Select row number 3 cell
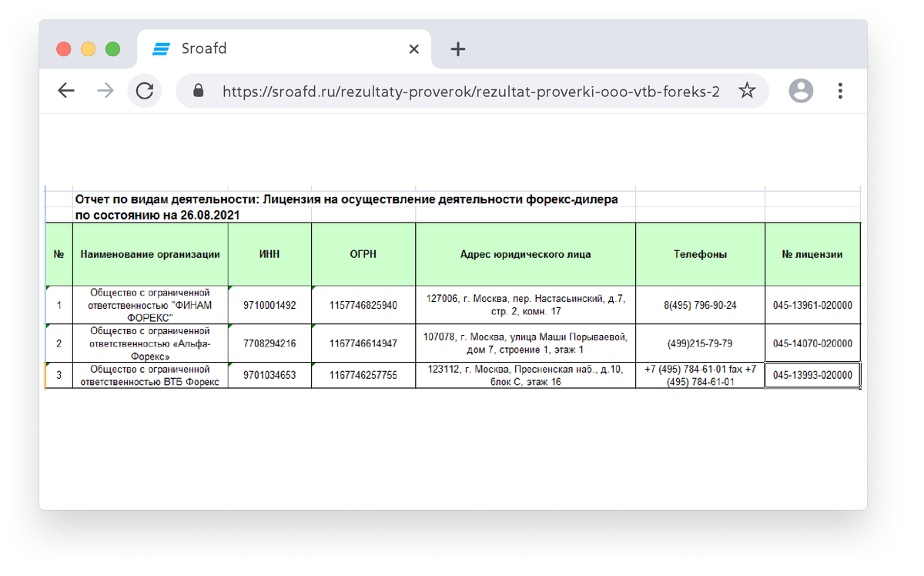The height and width of the screenshot is (576, 924). tap(59, 375)
